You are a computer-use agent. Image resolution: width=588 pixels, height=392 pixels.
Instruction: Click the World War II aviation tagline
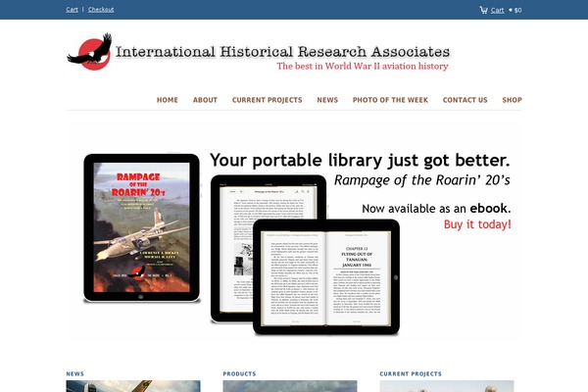363,66
